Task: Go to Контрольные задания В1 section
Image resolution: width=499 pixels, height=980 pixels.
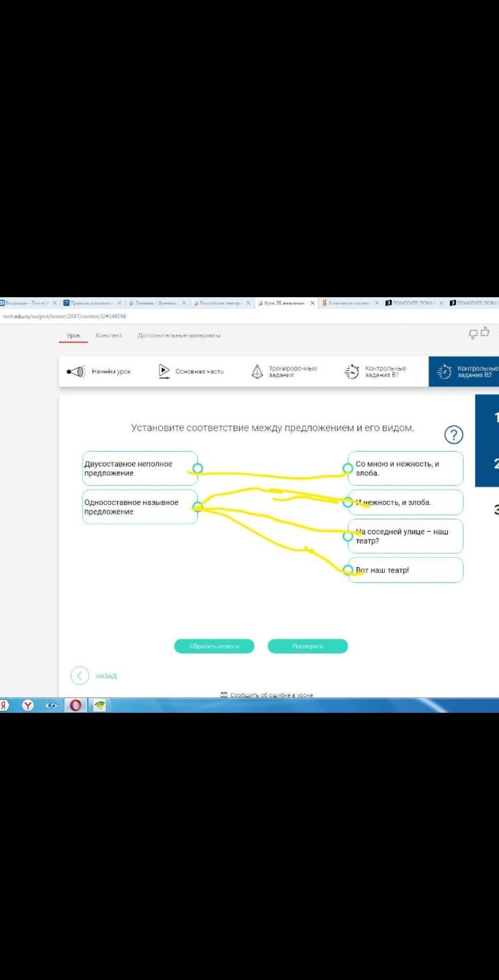Action: (x=376, y=372)
